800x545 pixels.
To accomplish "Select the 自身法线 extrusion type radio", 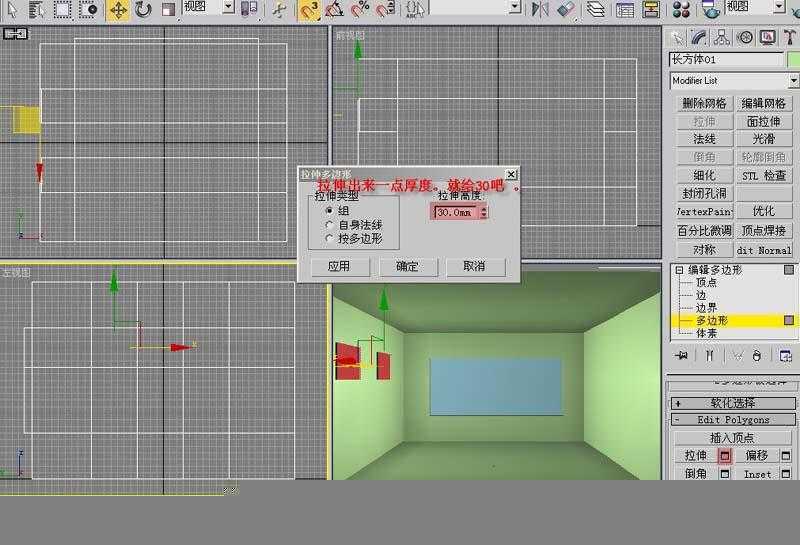I will [x=329, y=225].
